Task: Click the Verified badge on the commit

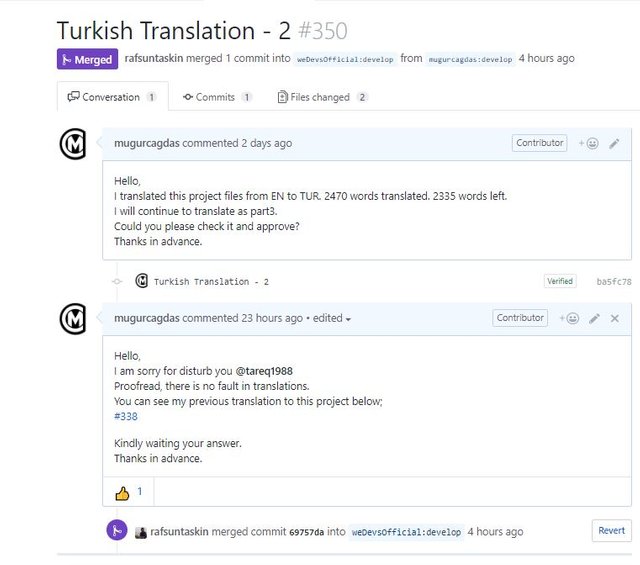Action: tap(560, 282)
